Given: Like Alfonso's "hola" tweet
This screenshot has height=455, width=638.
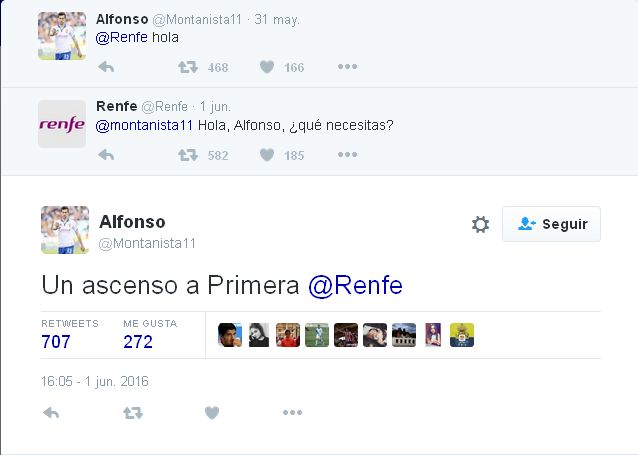Looking at the screenshot, I should (267, 67).
